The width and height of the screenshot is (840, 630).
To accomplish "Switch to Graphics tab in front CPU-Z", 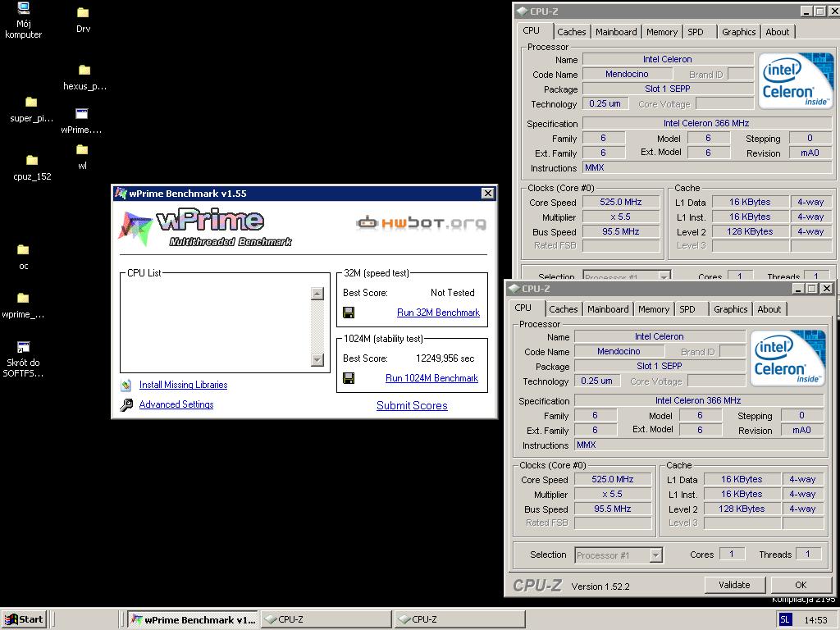I will 731,309.
